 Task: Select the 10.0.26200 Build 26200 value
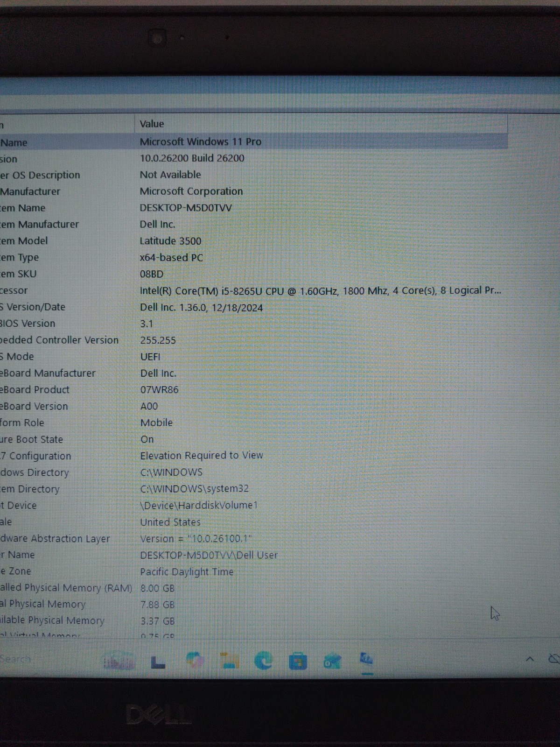(192, 158)
